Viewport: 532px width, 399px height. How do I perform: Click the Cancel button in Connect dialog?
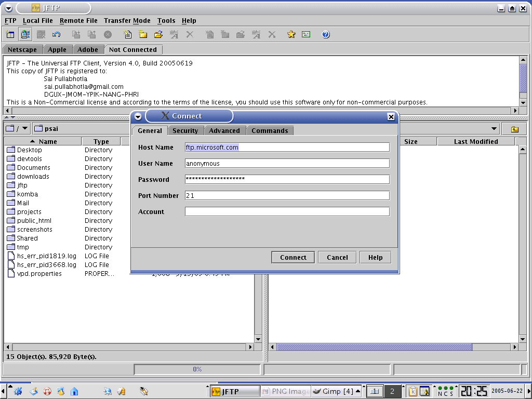[337, 258]
